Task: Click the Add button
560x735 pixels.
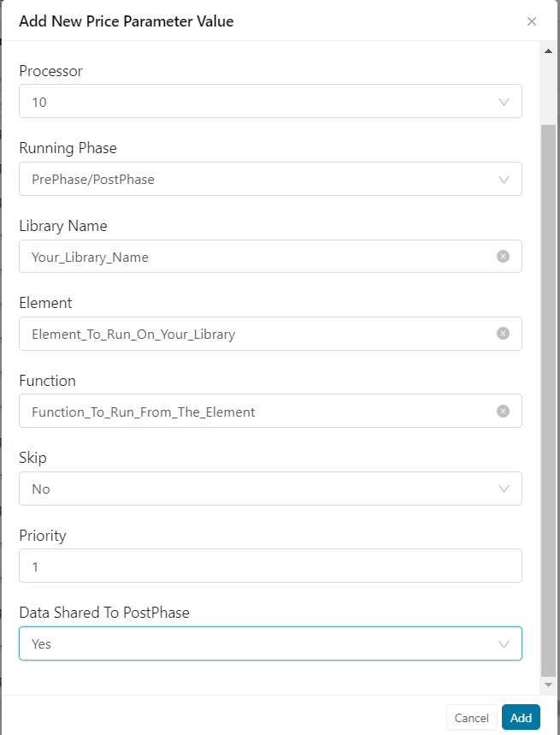Action: point(521,718)
